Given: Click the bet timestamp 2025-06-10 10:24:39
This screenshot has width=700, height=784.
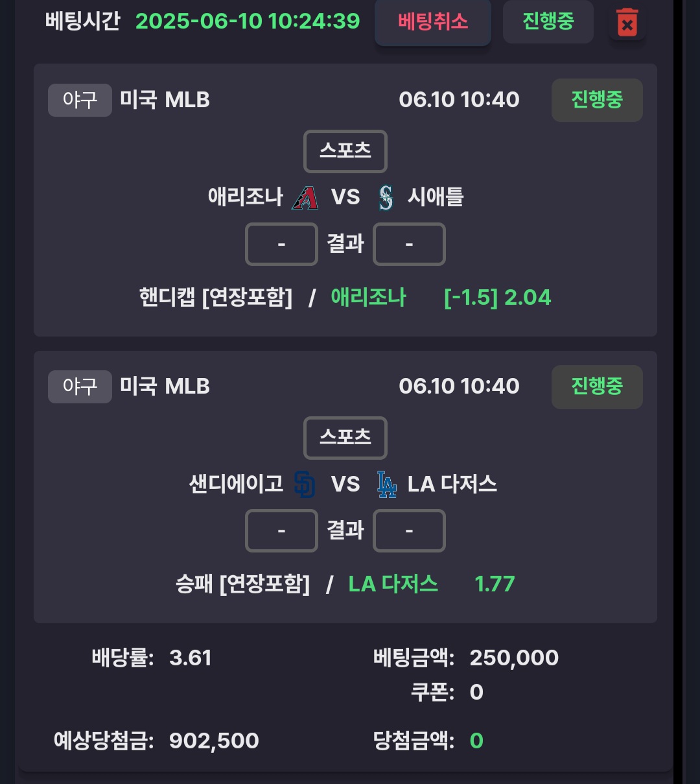Looking at the screenshot, I should pyautogui.click(x=248, y=21).
